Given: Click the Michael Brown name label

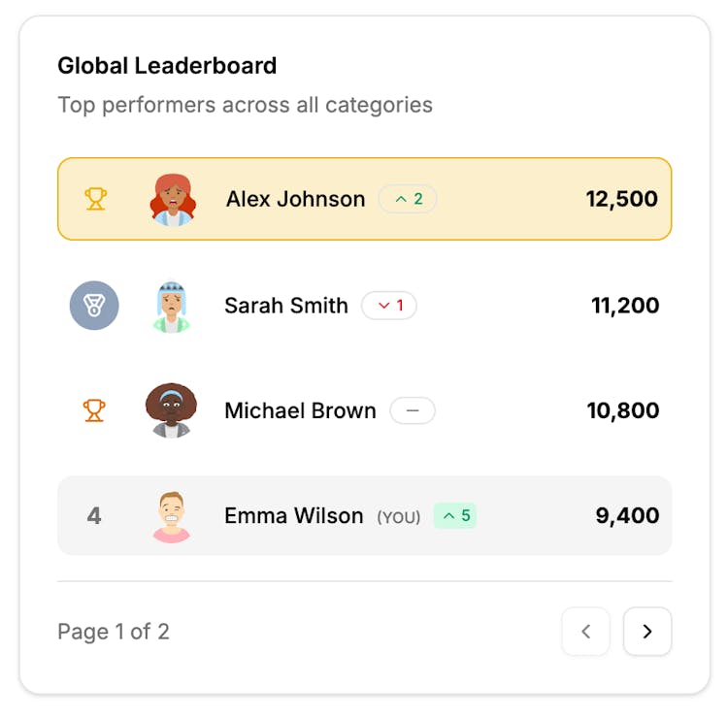Looking at the screenshot, I should (300, 410).
